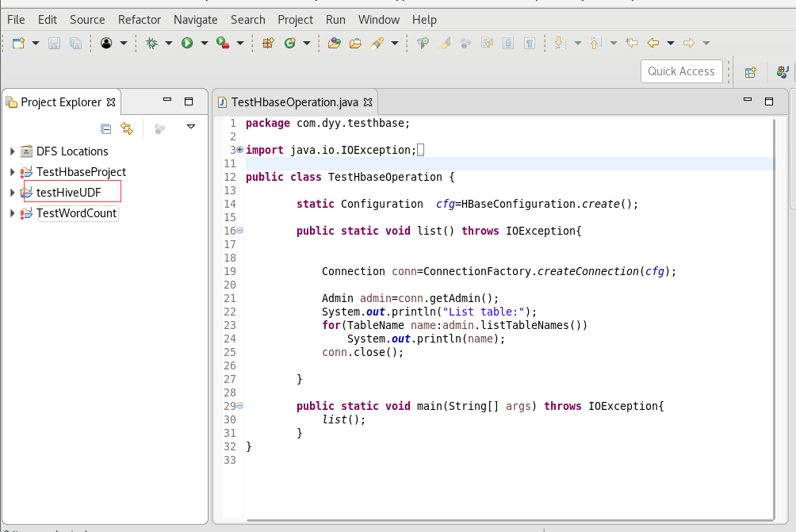
Task: Open the Navigate menu
Action: tap(195, 19)
